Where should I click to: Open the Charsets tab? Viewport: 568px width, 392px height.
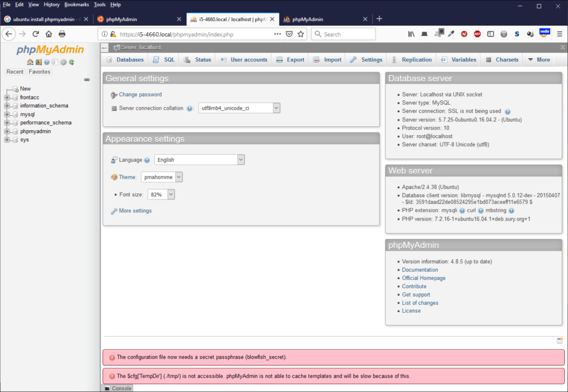coord(501,60)
